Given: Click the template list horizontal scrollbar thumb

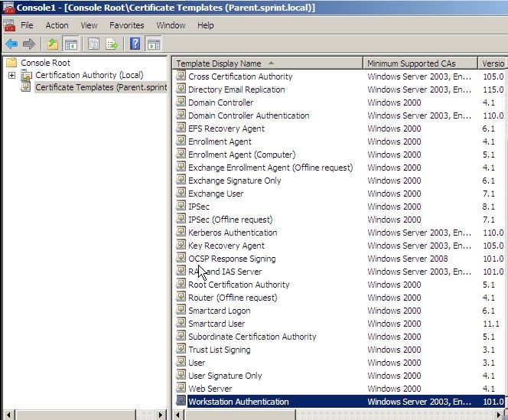Looking at the screenshot, I should (239, 415).
